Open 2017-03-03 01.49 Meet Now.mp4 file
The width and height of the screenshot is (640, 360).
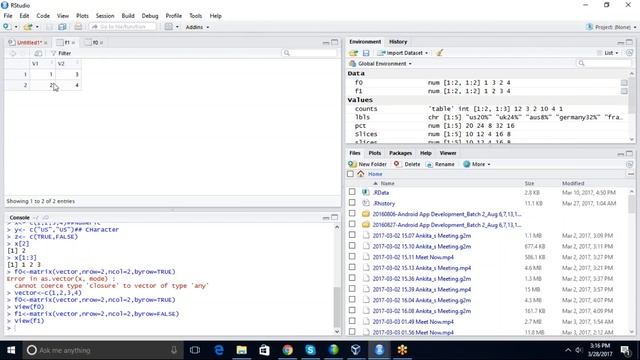pos(413,322)
